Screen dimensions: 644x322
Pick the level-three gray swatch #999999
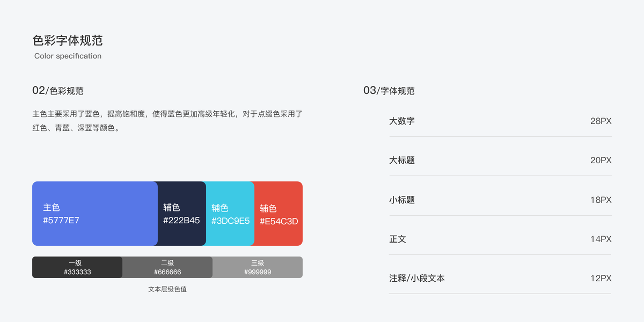tap(258, 267)
